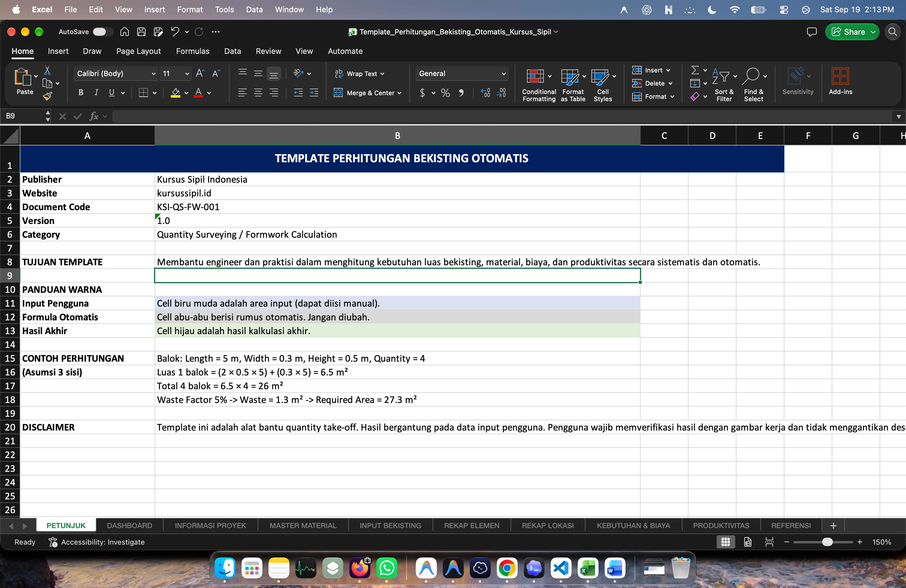Open the Borders dropdown arrow

pyautogui.click(x=155, y=93)
